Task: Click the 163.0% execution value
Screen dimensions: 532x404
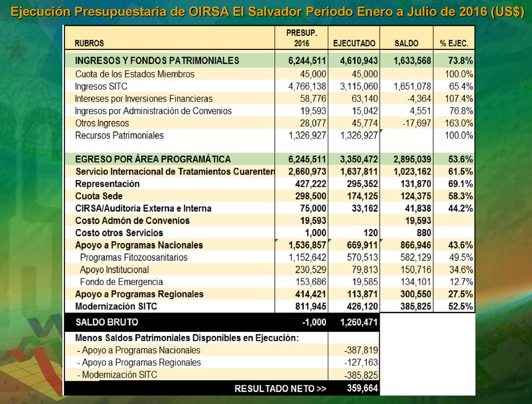Action: [x=459, y=123]
